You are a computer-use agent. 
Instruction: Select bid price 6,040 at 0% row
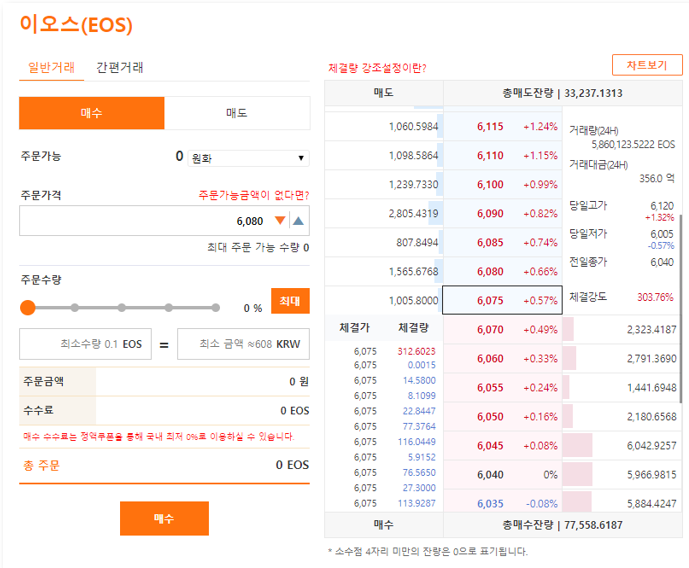tap(503, 474)
